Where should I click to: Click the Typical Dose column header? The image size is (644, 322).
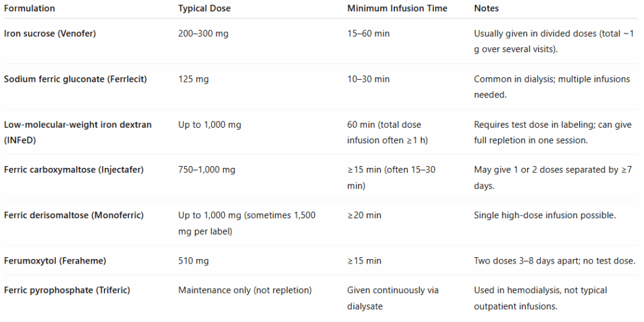click(x=204, y=9)
